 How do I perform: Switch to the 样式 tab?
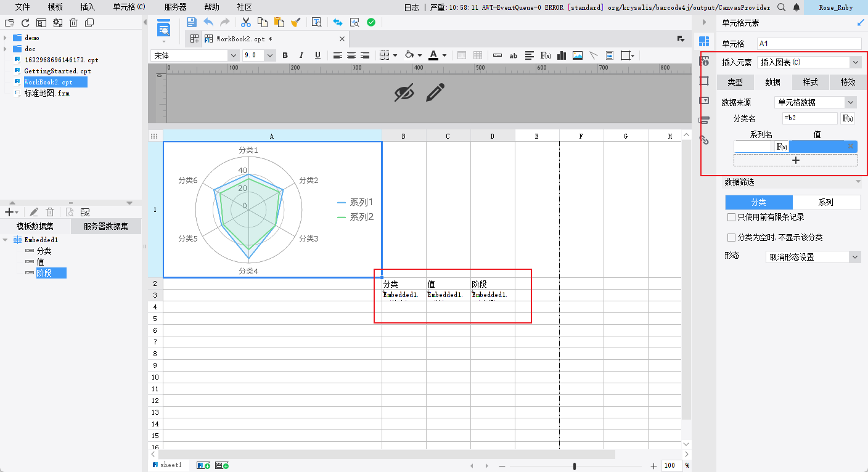pyautogui.click(x=810, y=82)
